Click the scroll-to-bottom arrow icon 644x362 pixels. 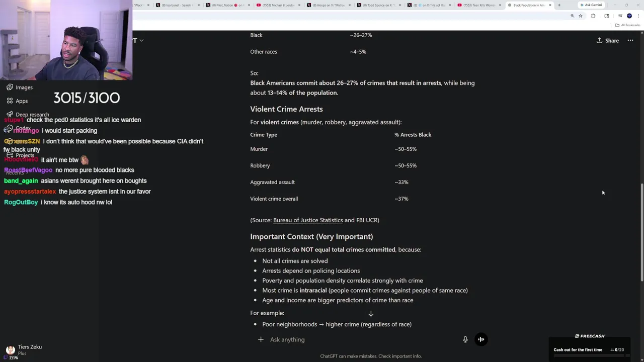[371, 314]
